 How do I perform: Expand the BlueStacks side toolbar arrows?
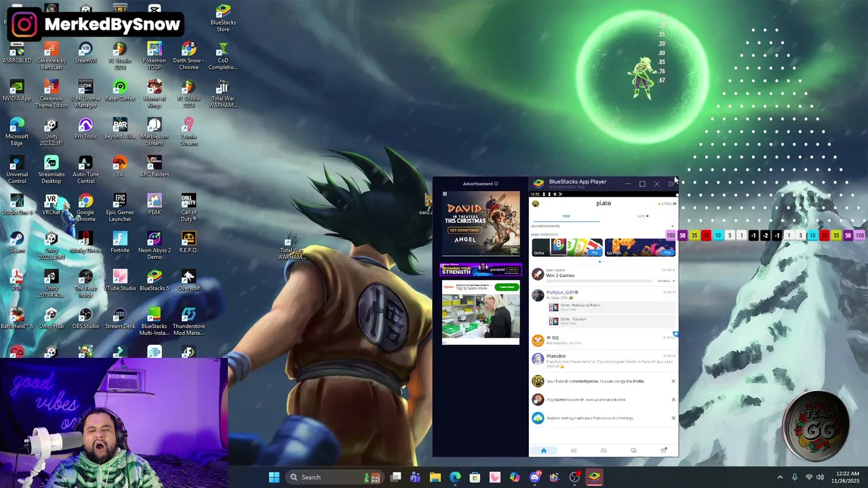[671, 184]
